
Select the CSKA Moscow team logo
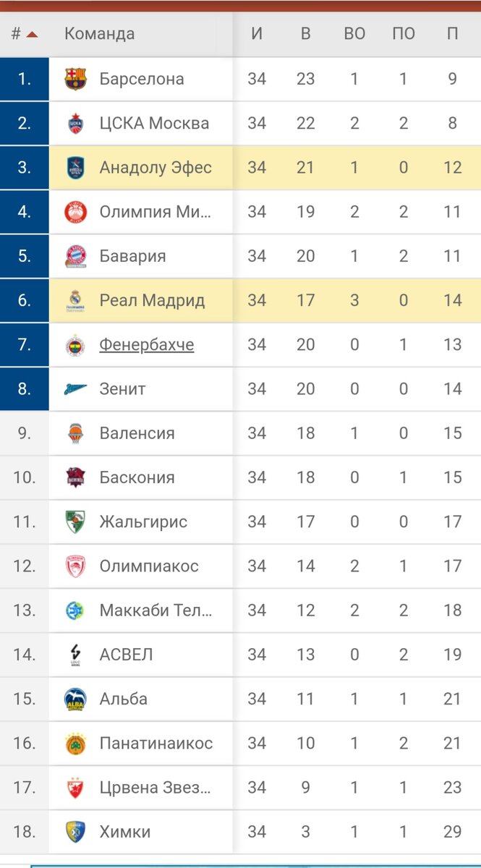click(x=75, y=123)
